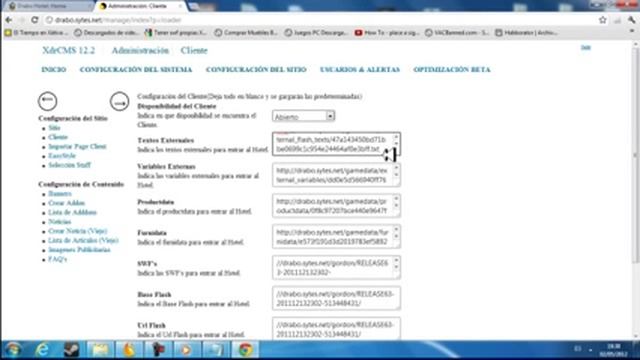The width and height of the screenshot is (640, 360).
Task: Open the Importar Page Client link
Action: click(x=77, y=147)
